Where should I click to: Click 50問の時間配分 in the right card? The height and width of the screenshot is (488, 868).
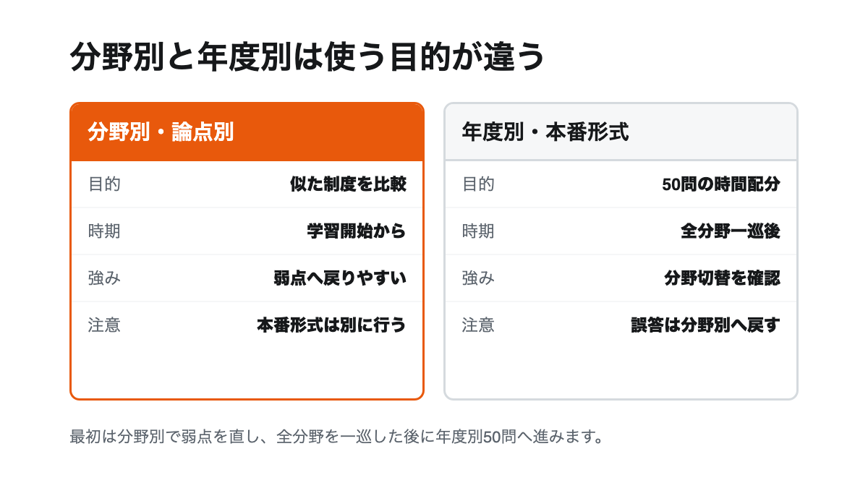[721, 184]
